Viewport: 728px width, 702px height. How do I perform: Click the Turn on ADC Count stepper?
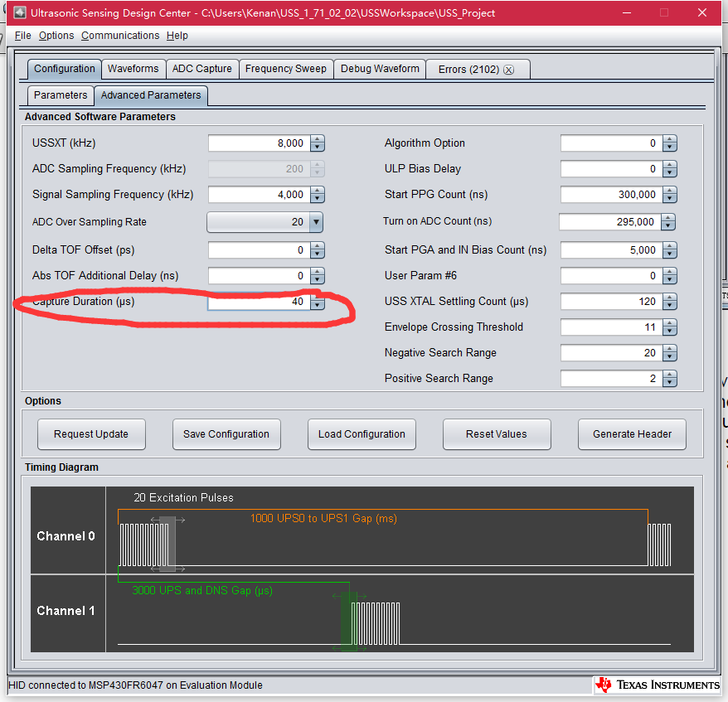667,222
